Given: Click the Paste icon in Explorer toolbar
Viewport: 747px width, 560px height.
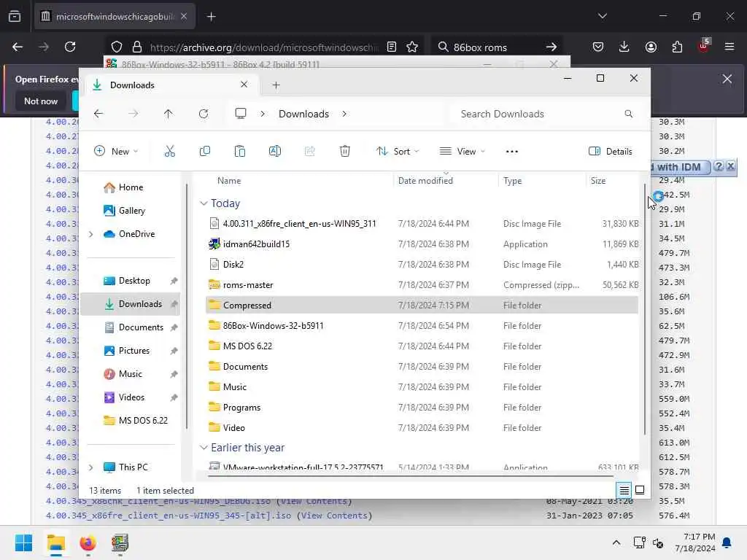Looking at the screenshot, I should 239,152.
